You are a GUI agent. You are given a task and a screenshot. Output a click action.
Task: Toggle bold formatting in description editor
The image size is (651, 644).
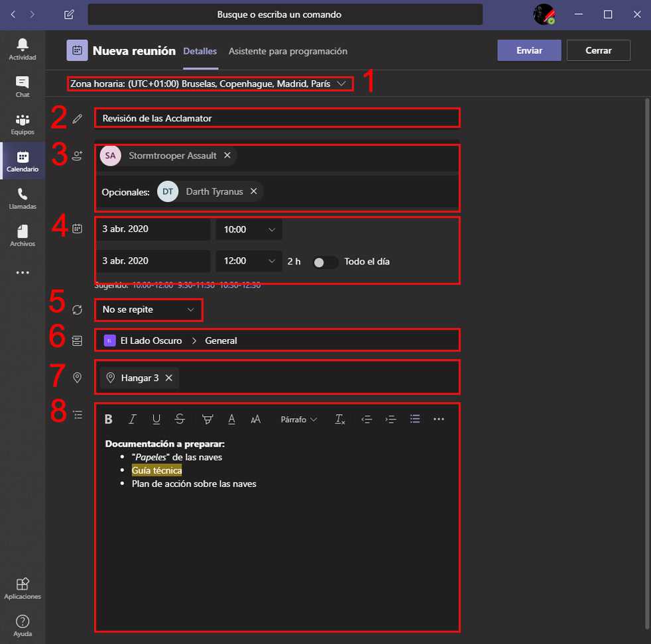[109, 419]
